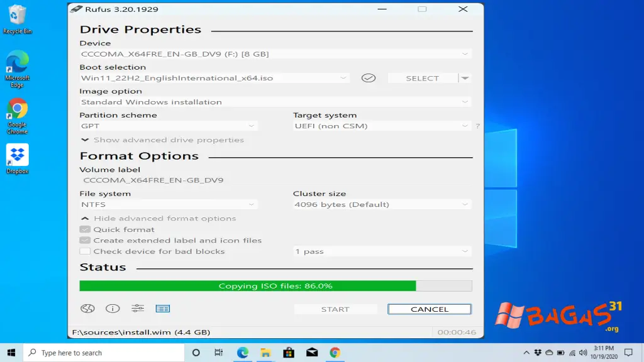Open the Windows Start menu
644x362 pixels.
(x=11, y=353)
